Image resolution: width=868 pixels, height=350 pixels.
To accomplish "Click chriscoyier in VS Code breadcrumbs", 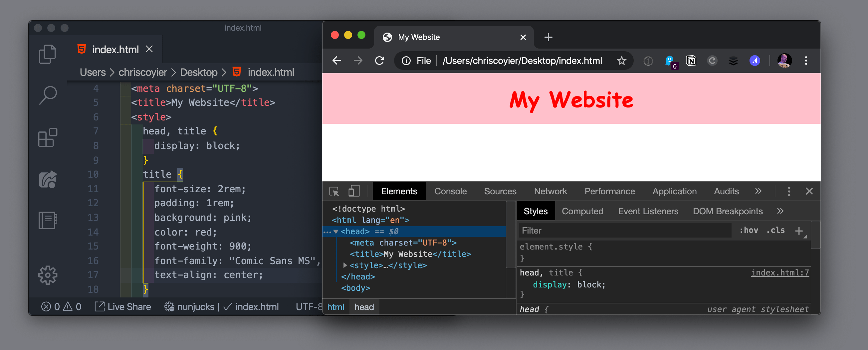I will tap(142, 72).
